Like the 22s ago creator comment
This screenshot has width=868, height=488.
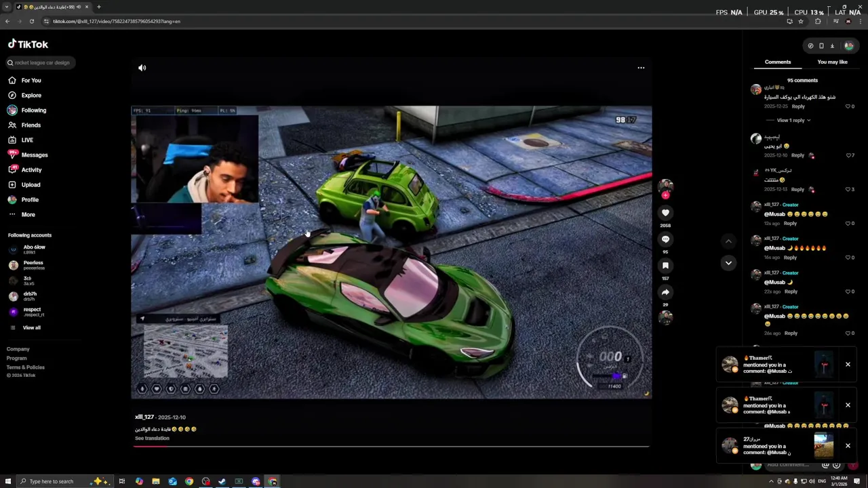pos(848,291)
